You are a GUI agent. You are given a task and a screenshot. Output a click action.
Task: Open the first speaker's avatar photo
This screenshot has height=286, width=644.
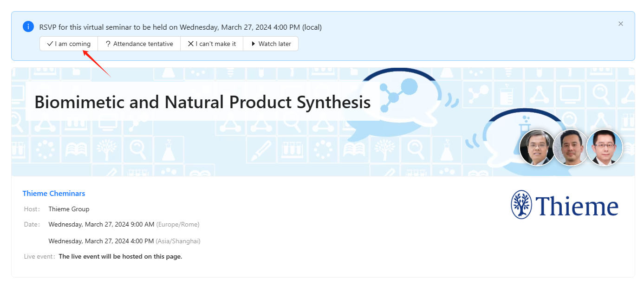point(537,148)
